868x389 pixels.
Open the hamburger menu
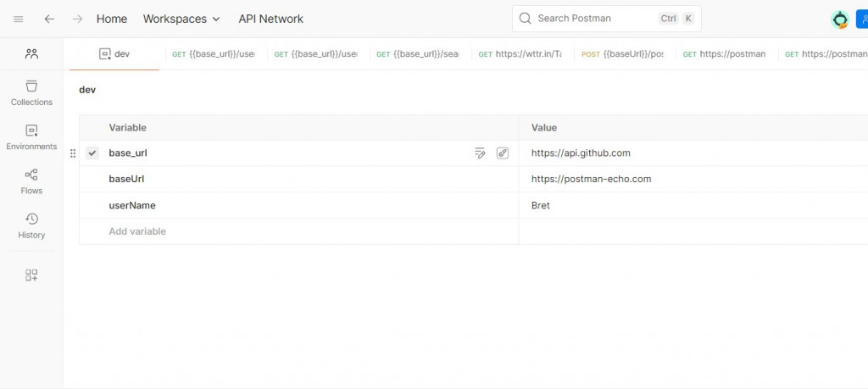coord(19,19)
